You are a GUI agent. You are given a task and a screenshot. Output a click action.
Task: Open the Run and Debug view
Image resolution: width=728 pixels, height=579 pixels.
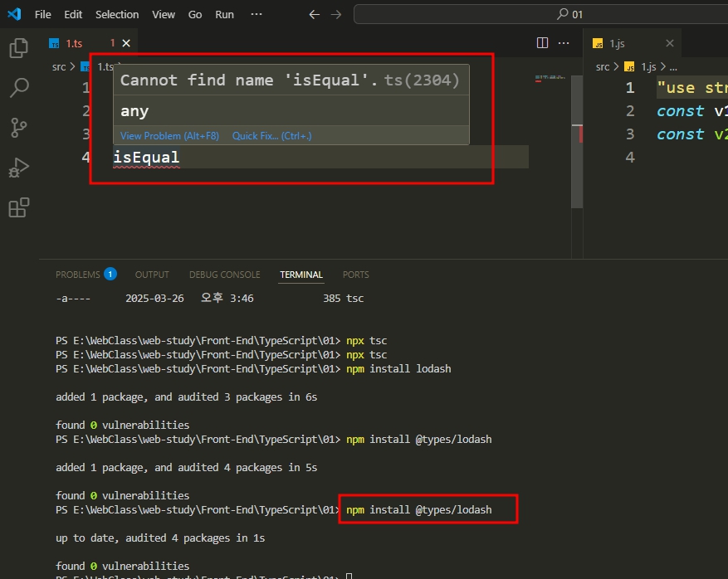[18, 168]
